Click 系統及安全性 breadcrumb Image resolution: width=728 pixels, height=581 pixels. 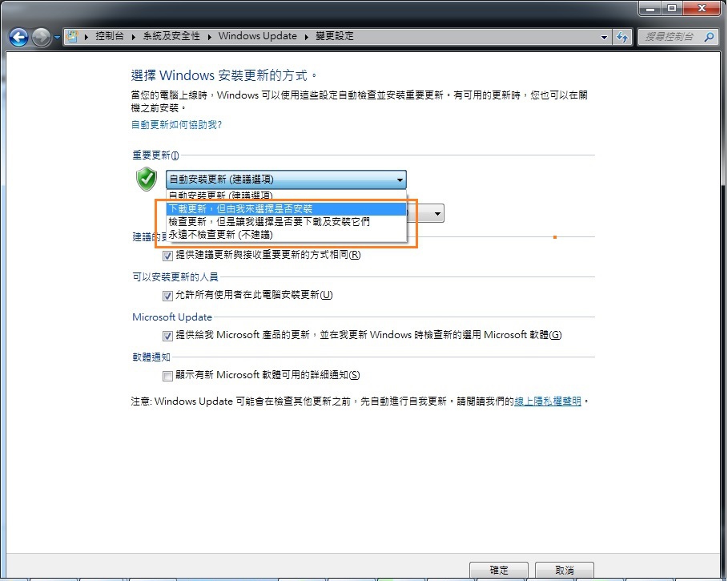(x=171, y=36)
